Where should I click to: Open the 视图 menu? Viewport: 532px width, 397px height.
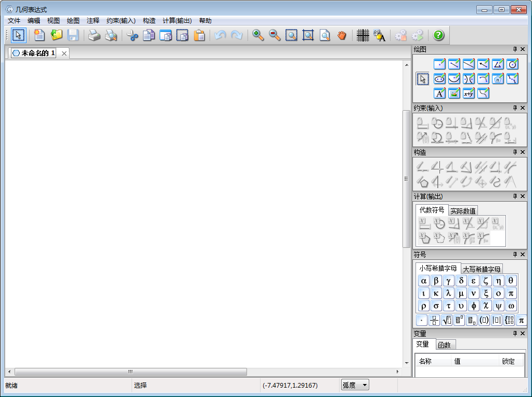tap(53, 21)
